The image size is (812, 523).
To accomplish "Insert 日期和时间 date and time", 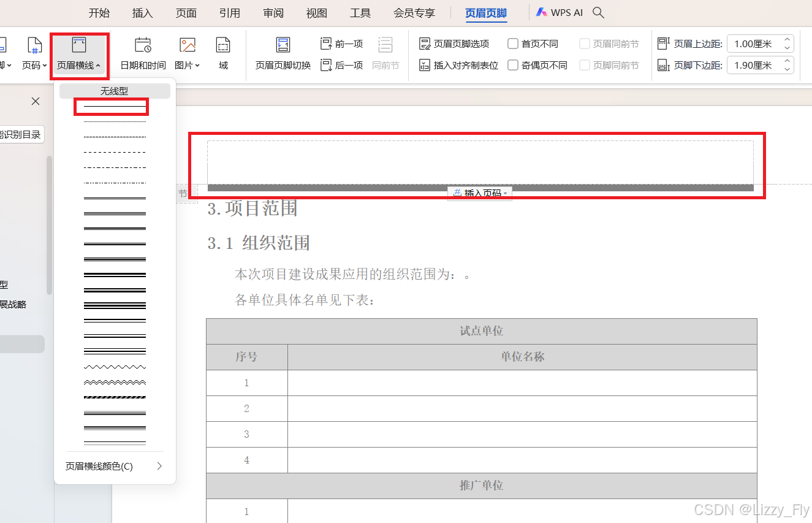I will [143, 54].
